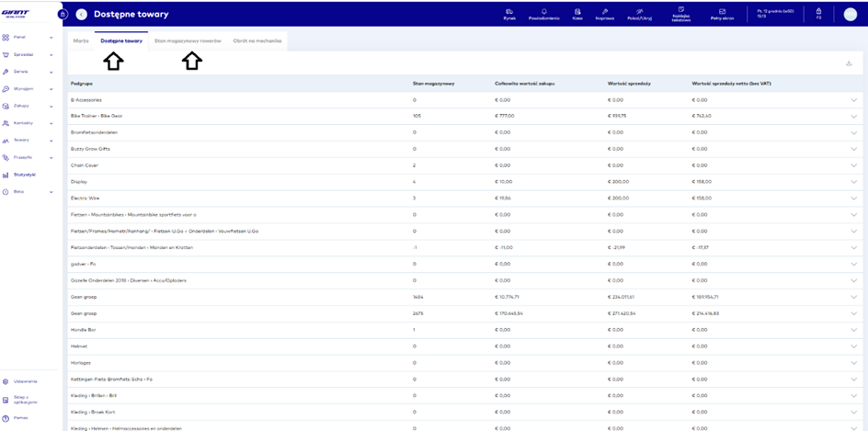Viewport: 868px width, 431px height.
Task: Click the user avatar circle
Action: coord(850,14)
